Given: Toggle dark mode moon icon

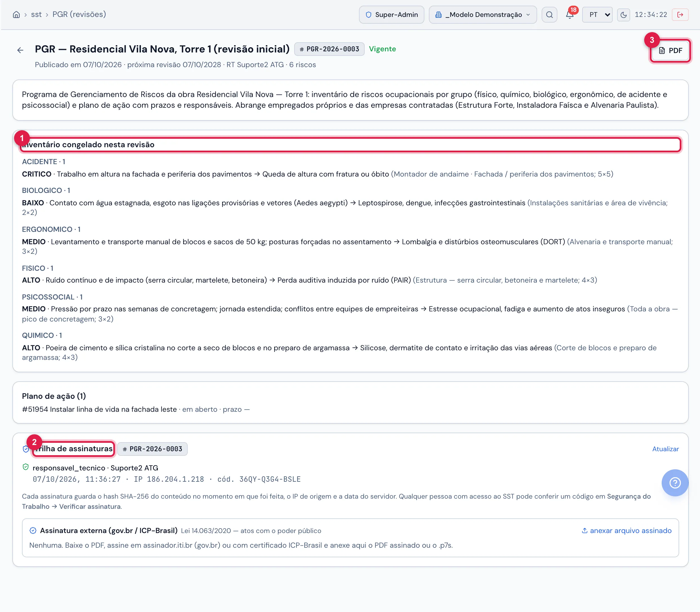Looking at the screenshot, I should pos(624,15).
